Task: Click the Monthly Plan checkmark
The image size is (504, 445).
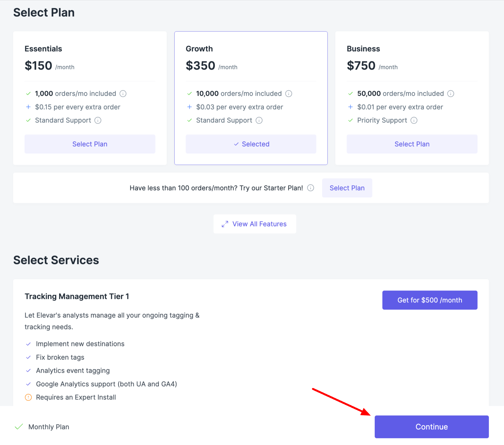Action: point(19,427)
